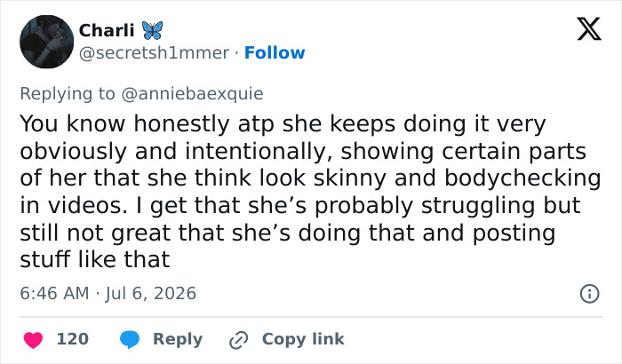The image size is (622, 364).
Task: Click the Copy link text label
Action: 303,339
